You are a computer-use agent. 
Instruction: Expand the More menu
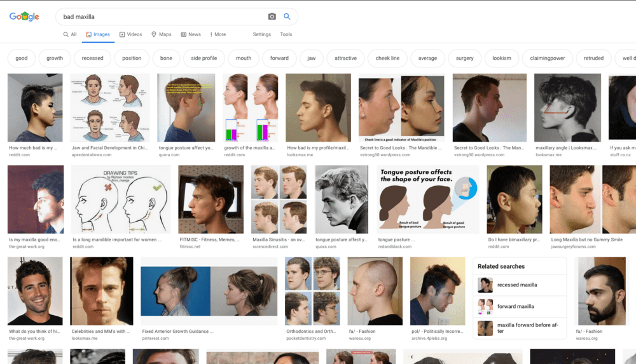click(x=216, y=34)
